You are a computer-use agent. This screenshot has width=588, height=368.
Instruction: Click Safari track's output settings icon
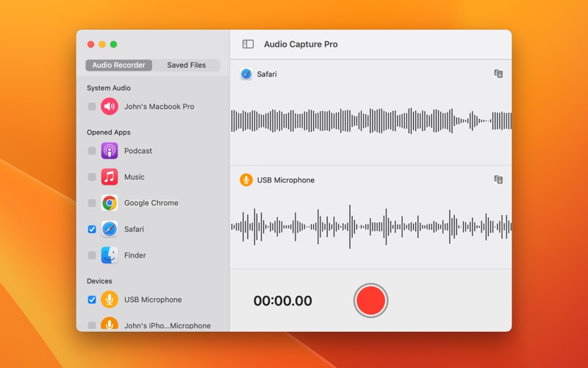tap(498, 74)
